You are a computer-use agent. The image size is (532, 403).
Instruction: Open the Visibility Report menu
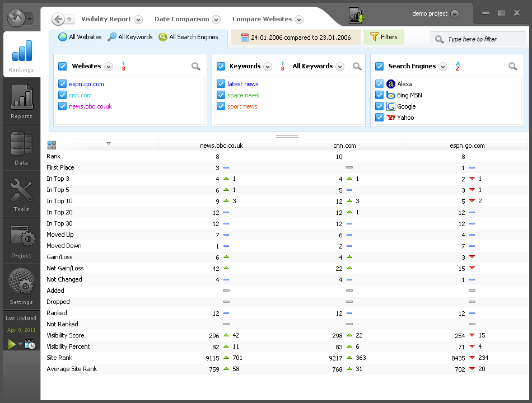pyautogui.click(x=106, y=20)
